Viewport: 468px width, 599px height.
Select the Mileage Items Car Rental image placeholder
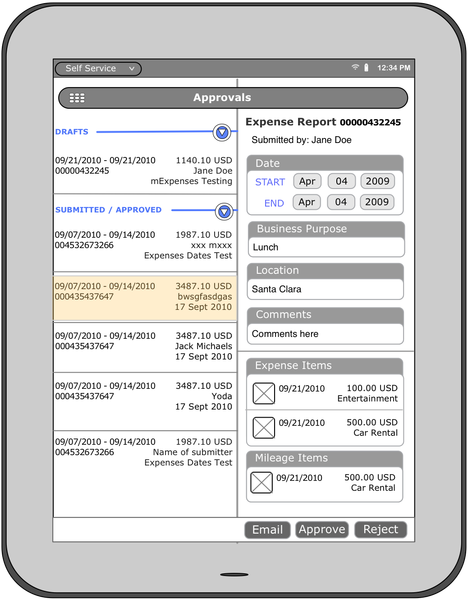click(x=261, y=482)
